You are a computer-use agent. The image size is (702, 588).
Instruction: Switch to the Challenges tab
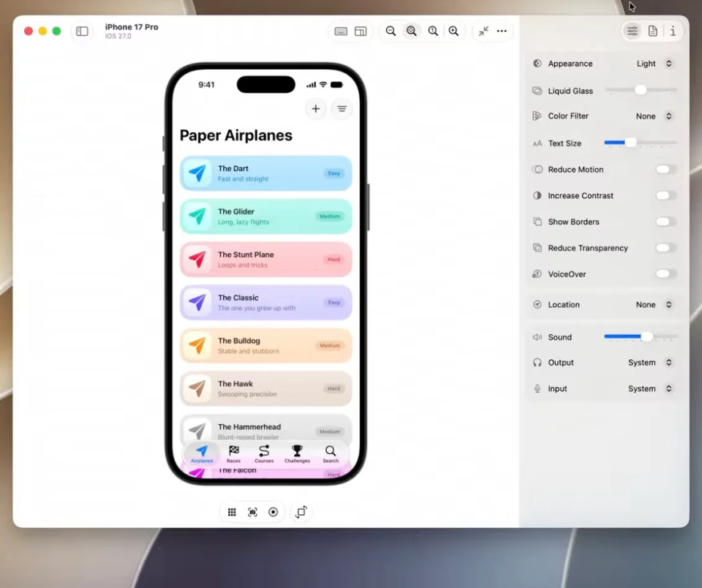(298, 454)
